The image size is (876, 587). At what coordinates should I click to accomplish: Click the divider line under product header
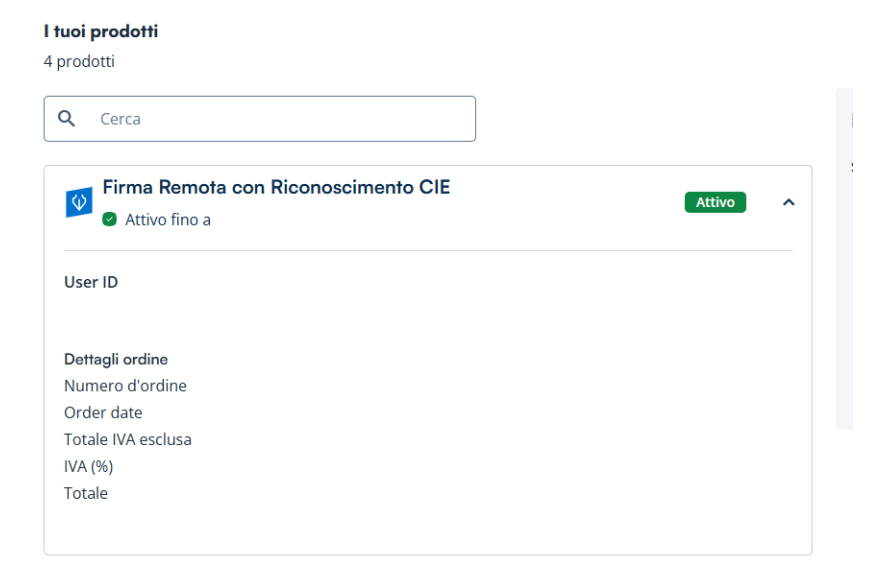coord(428,250)
